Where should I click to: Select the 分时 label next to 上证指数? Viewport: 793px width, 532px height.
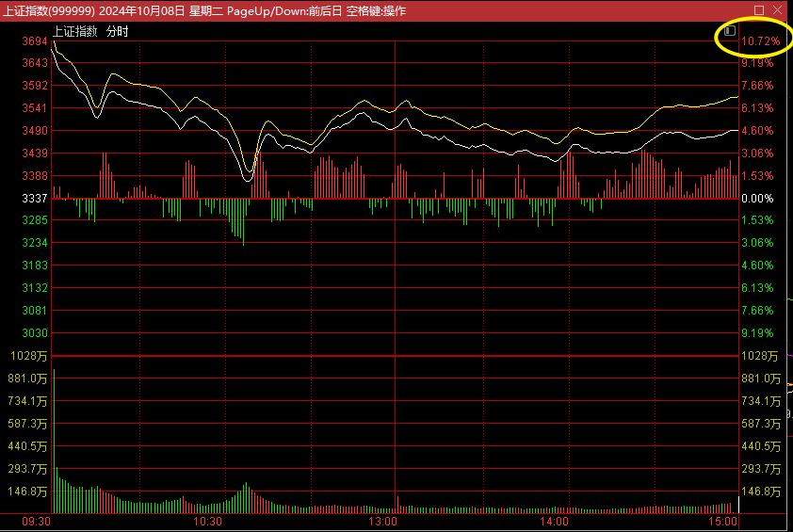click(x=117, y=31)
